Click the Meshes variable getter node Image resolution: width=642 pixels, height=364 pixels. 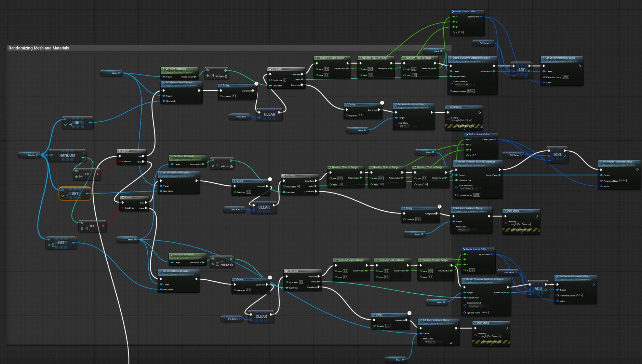pos(30,155)
